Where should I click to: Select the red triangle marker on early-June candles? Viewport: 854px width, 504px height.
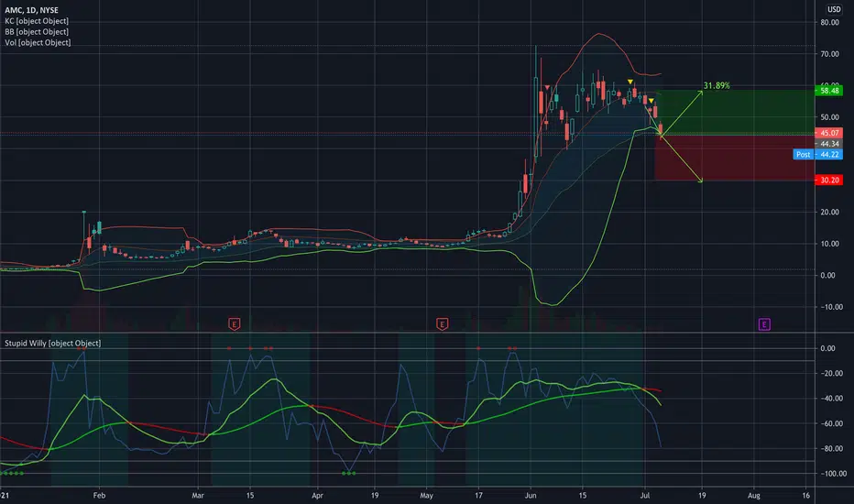pyautogui.click(x=547, y=87)
